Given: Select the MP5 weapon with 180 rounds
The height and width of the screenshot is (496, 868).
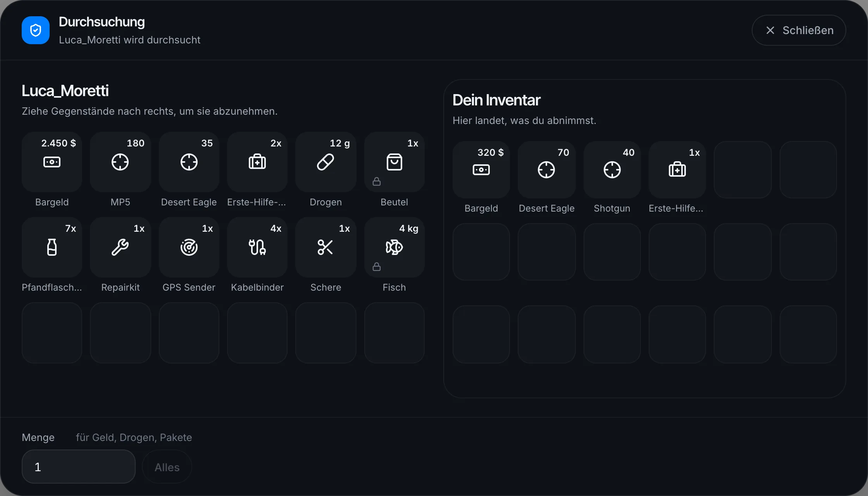Looking at the screenshot, I should pyautogui.click(x=120, y=162).
